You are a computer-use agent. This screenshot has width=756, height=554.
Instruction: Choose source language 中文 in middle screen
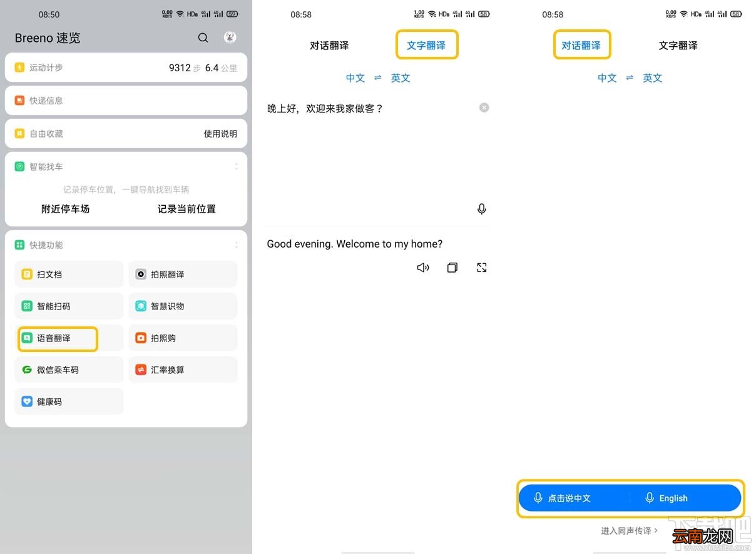point(355,78)
